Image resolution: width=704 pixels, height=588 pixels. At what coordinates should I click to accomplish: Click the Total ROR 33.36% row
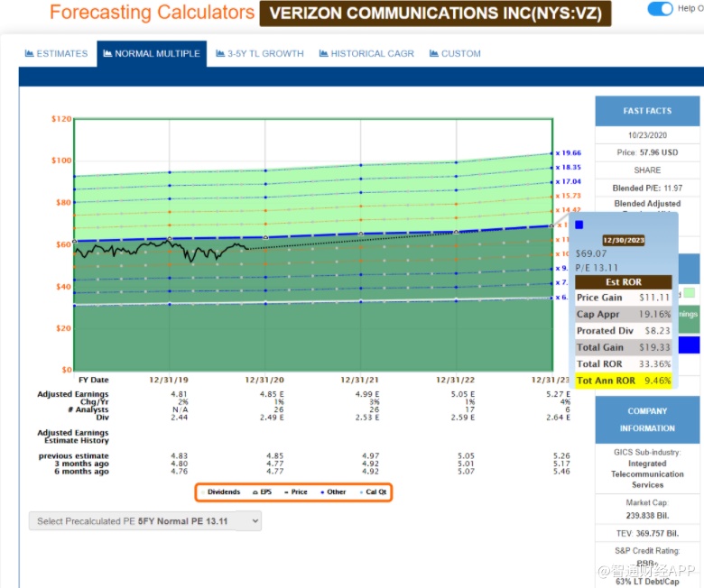(x=624, y=364)
